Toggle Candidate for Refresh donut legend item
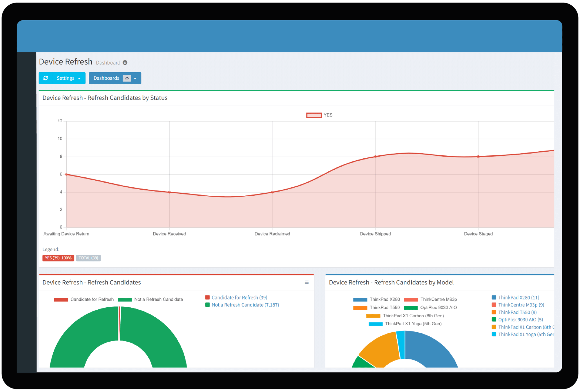The image size is (580, 392). [84, 300]
